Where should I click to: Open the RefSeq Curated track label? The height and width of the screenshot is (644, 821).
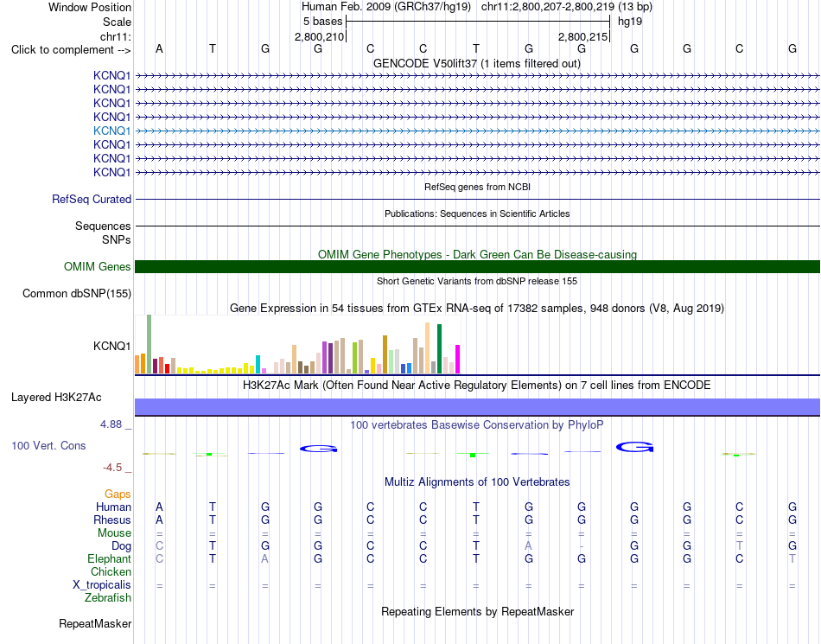pos(91,199)
